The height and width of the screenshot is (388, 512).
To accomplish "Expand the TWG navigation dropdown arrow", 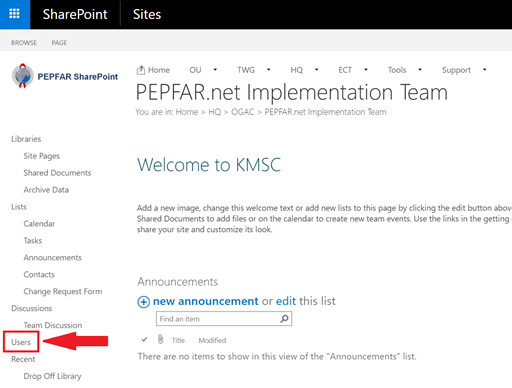I will pyautogui.click(x=268, y=70).
